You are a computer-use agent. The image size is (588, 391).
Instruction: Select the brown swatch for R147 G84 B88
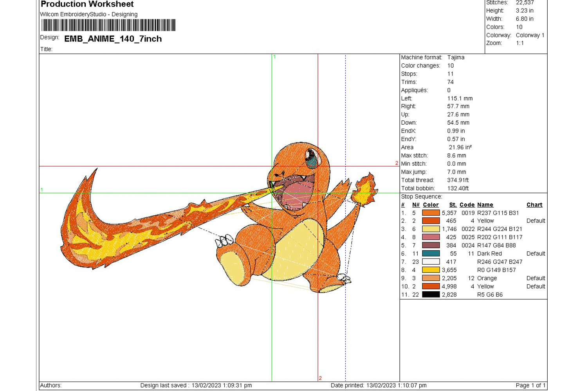pos(431,245)
